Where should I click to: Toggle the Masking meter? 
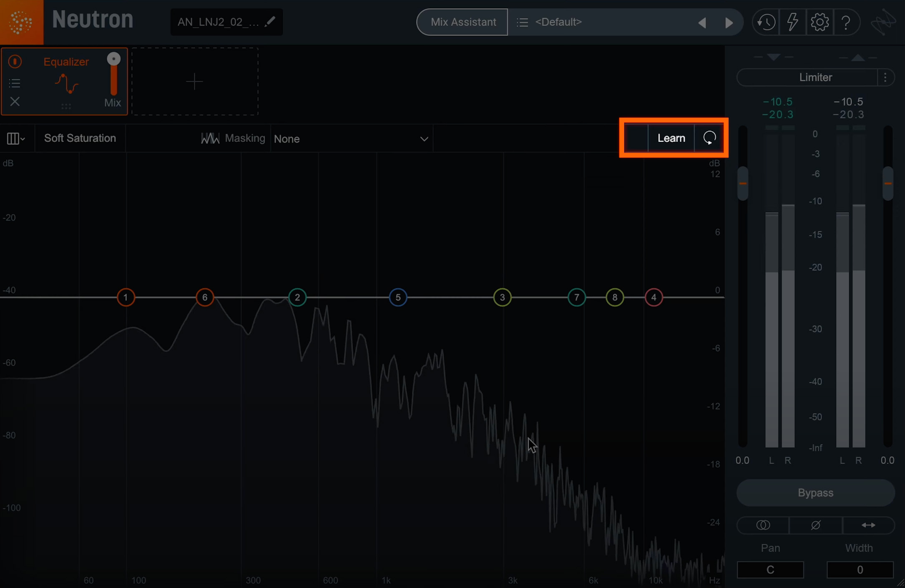pos(233,138)
